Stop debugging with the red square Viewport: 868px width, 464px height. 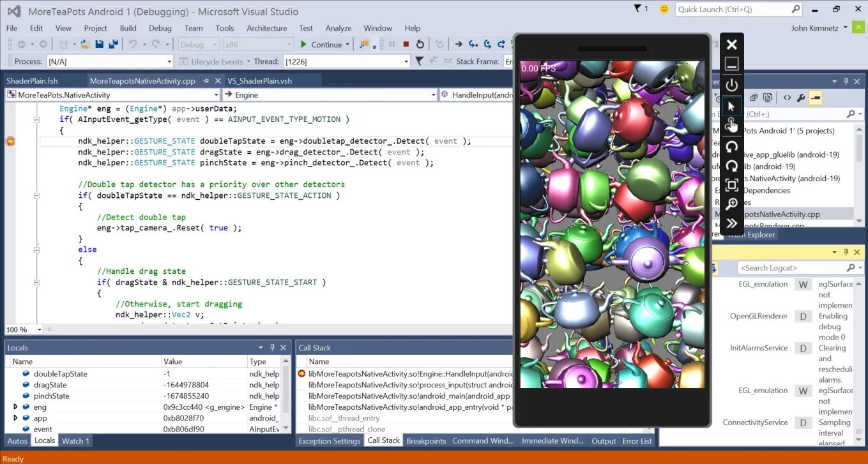click(406, 45)
